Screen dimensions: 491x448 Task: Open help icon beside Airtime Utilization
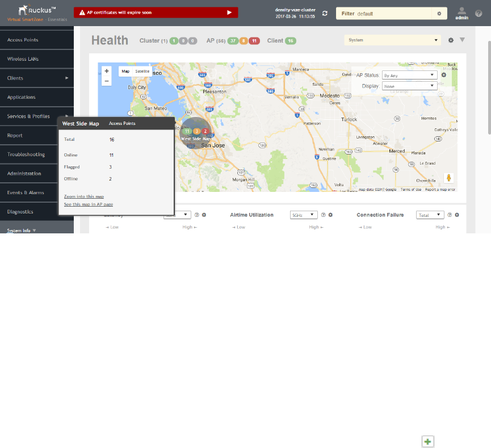coord(323,215)
